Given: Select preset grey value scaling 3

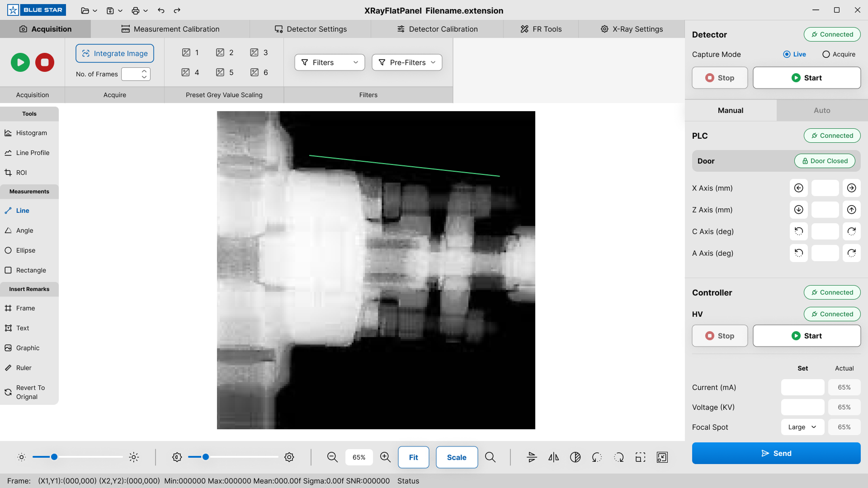Looking at the screenshot, I should pyautogui.click(x=259, y=52).
